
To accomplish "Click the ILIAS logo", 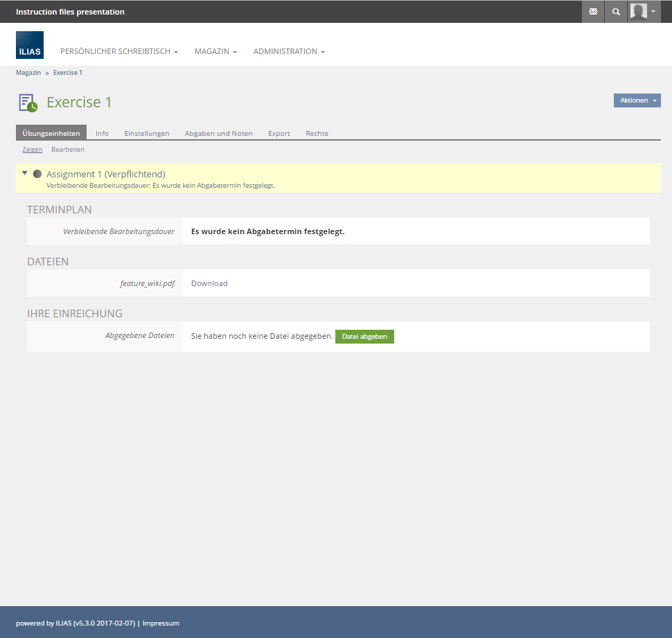I will point(30,45).
